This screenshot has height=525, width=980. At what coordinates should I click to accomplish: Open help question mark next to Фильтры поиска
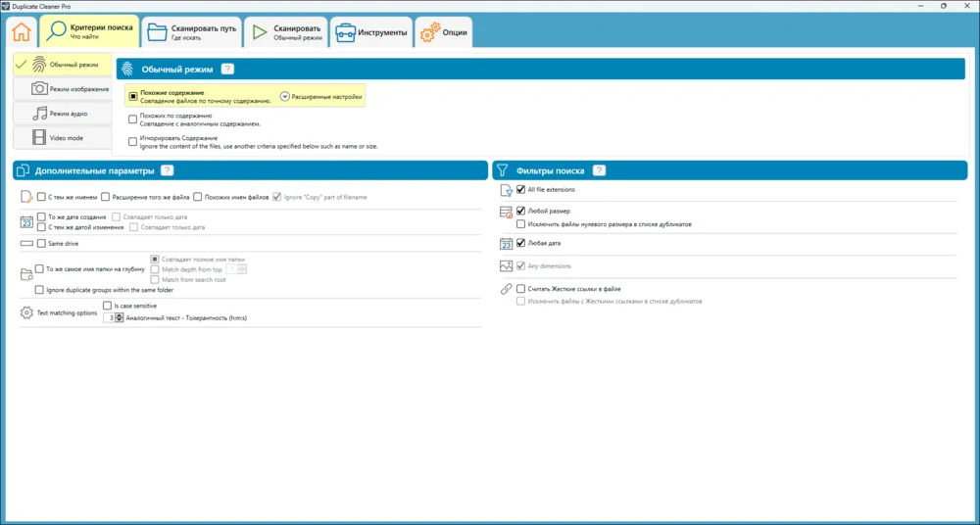point(599,170)
